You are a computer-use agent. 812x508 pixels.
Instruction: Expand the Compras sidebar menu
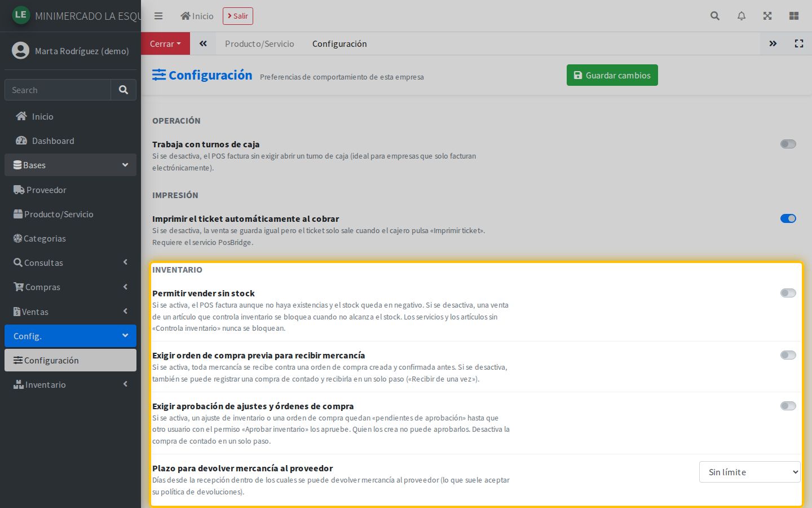point(70,287)
